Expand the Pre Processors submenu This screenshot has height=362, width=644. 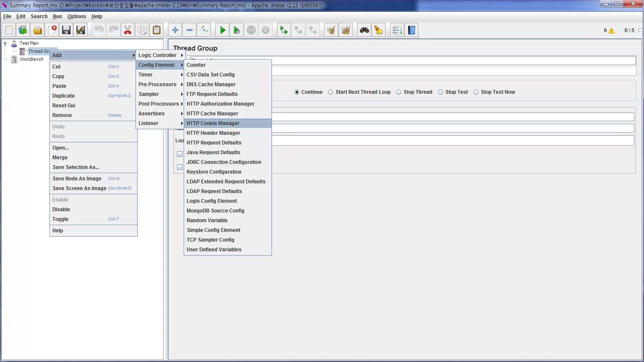pos(160,84)
